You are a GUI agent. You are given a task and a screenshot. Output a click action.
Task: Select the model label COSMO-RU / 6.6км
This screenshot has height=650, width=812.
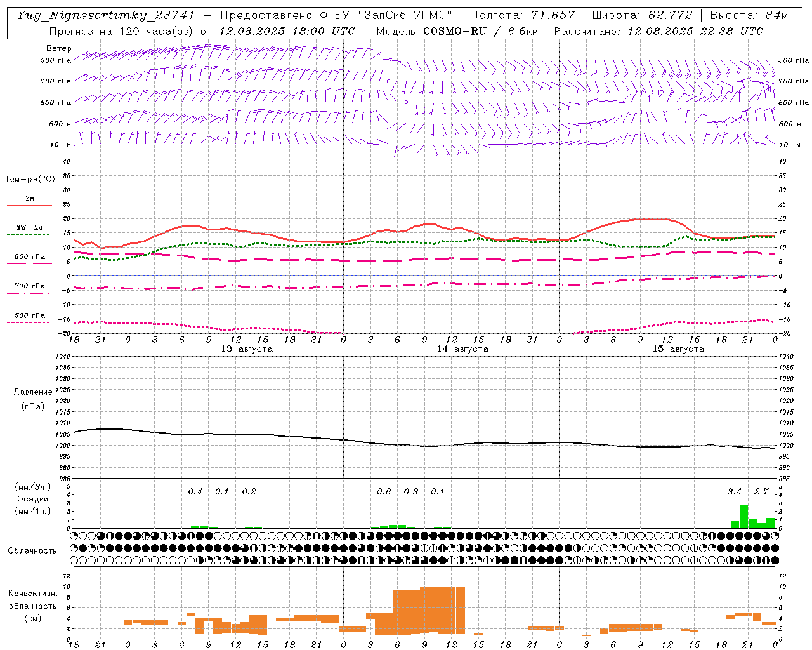click(x=480, y=31)
